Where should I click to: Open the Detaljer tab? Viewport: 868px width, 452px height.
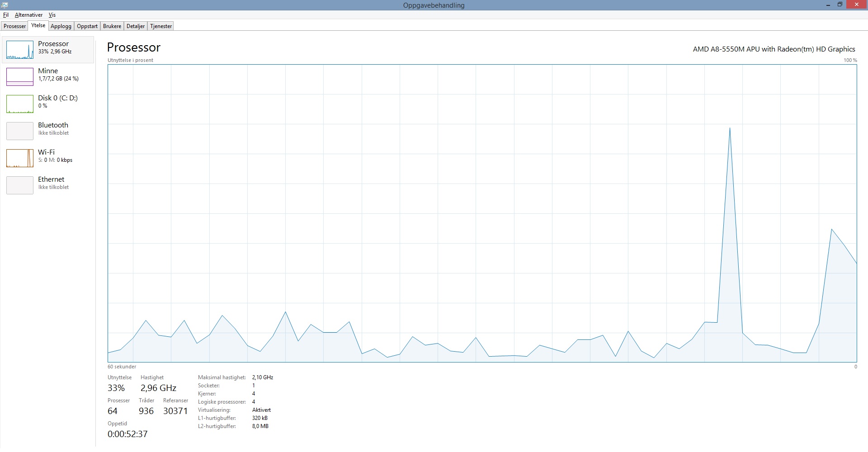point(136,26)
